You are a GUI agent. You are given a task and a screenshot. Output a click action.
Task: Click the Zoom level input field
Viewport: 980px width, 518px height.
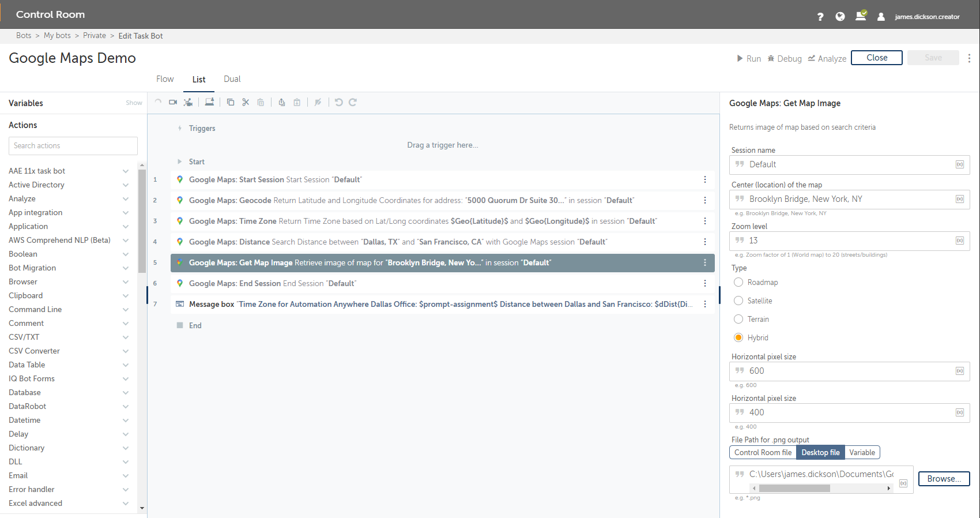click(850, 241)
